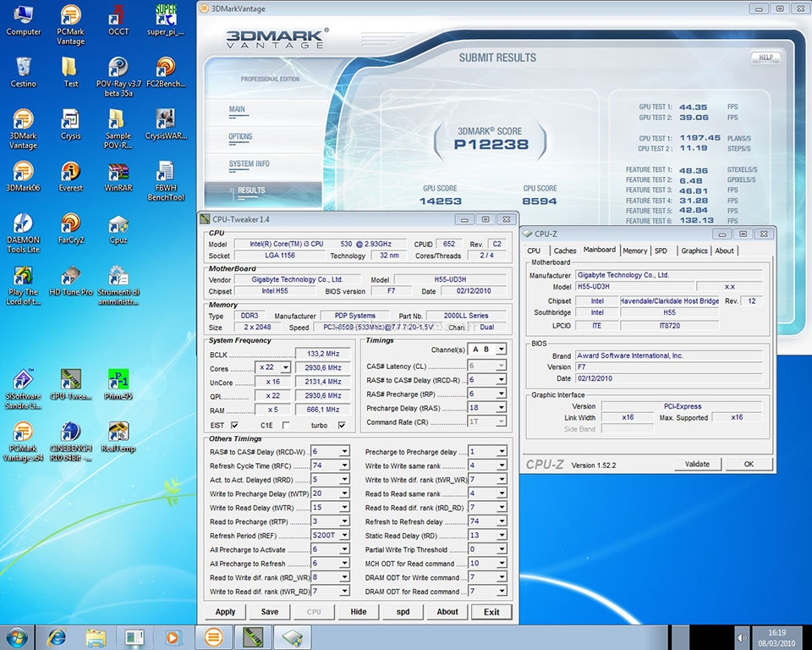
Task: Launch 3DMark06 desktop shortcut
Action: click(x=24, y=177)
